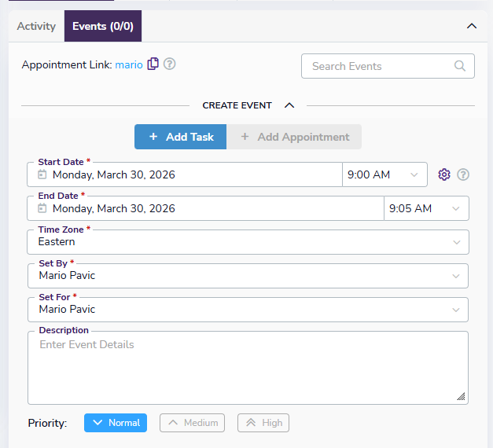Screen dimensions: 493x448
Task: Click End Date calendar icon
Action: [x=42, y=208]
